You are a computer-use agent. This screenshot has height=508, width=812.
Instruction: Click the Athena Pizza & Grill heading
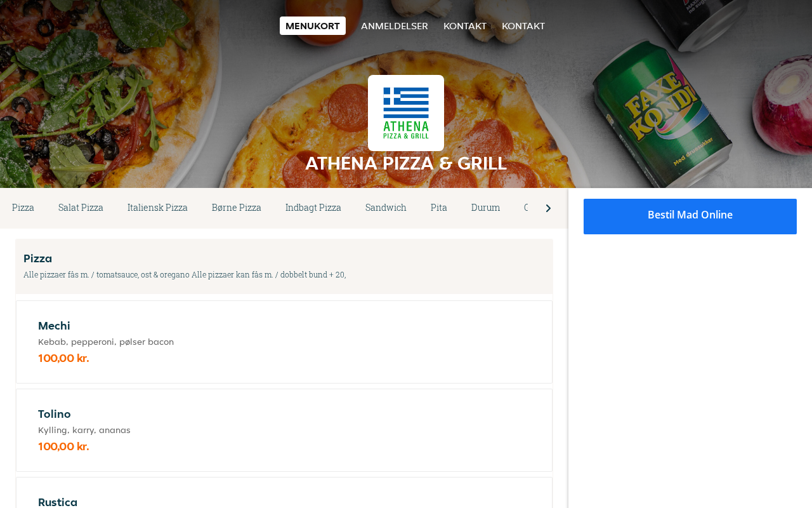coord(406,163)
